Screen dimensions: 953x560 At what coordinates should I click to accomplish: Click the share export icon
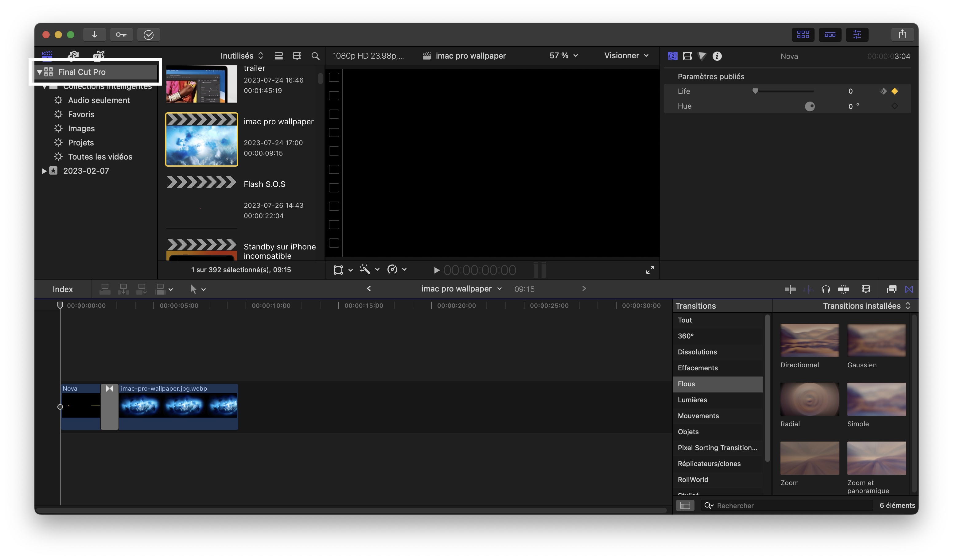(902, 35)
